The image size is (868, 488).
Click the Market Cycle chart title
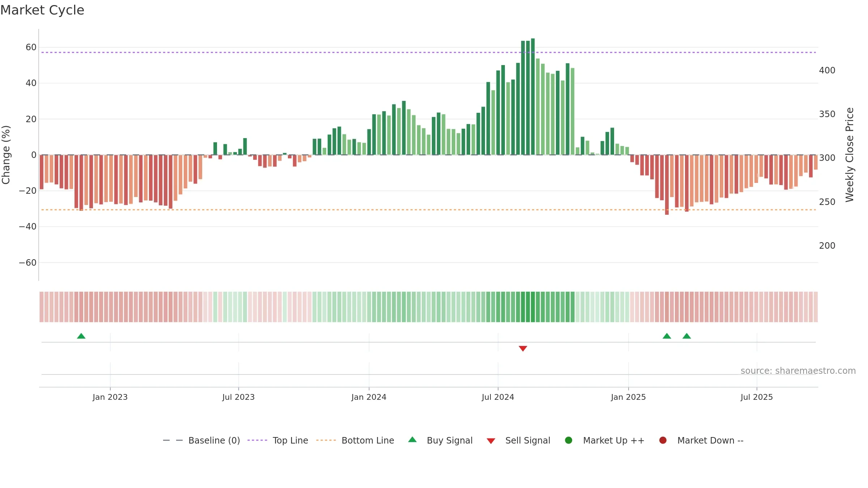(x=42, y=10)
